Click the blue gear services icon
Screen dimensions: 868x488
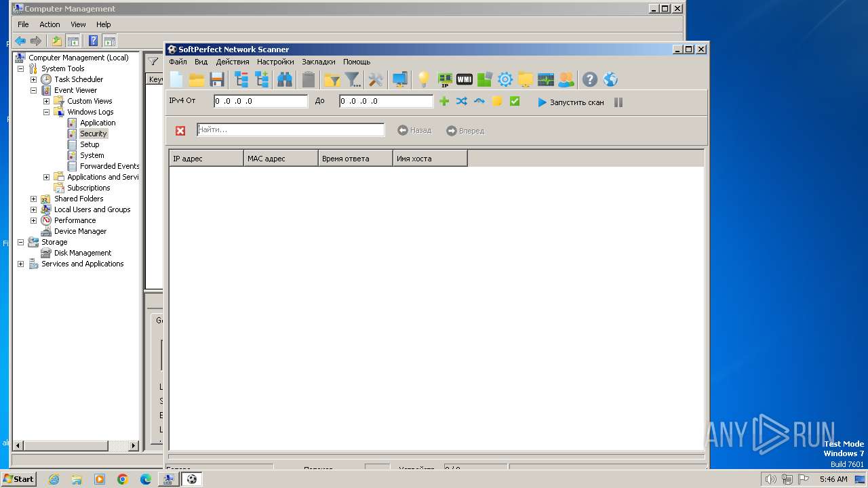505,80
